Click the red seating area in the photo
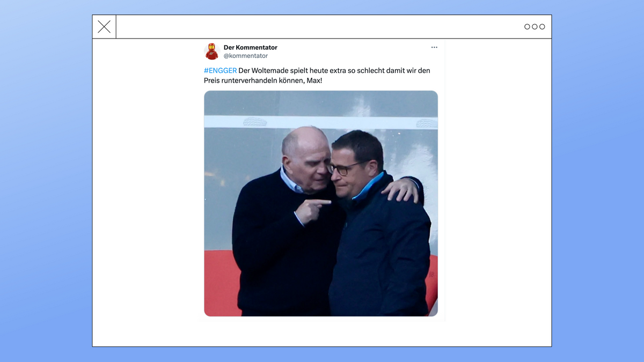 tap(219, 282)
